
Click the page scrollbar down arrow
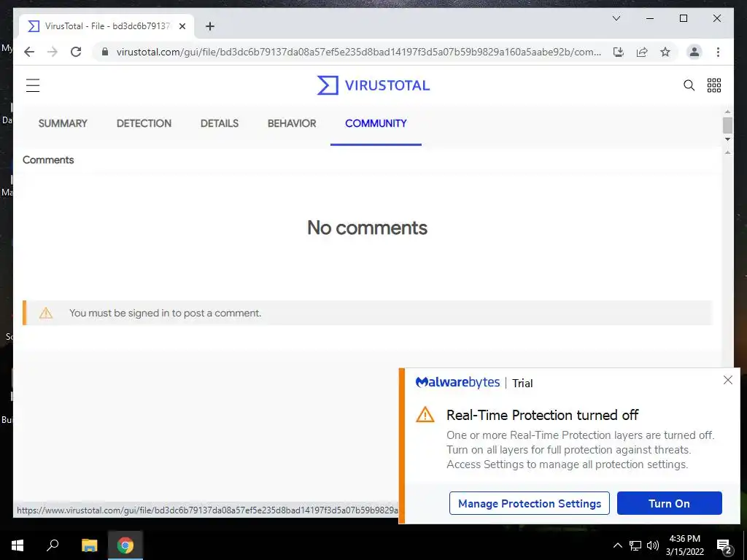coord(727,139)
